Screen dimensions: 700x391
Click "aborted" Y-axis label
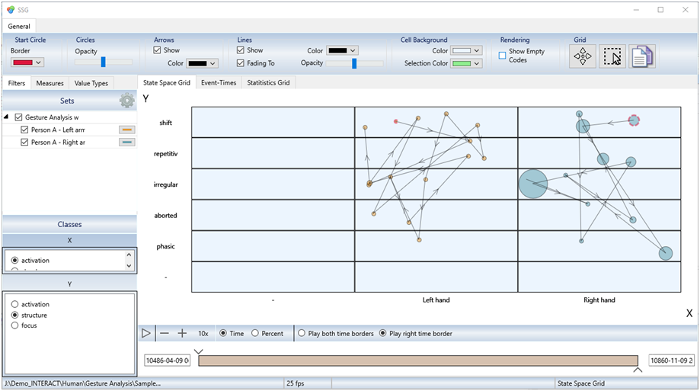(166, 215)
